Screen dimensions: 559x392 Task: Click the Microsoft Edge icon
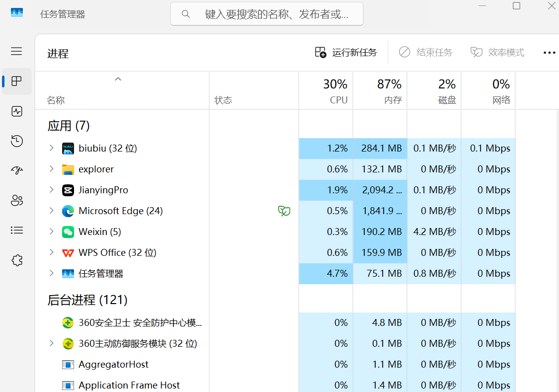pos(68,211)
